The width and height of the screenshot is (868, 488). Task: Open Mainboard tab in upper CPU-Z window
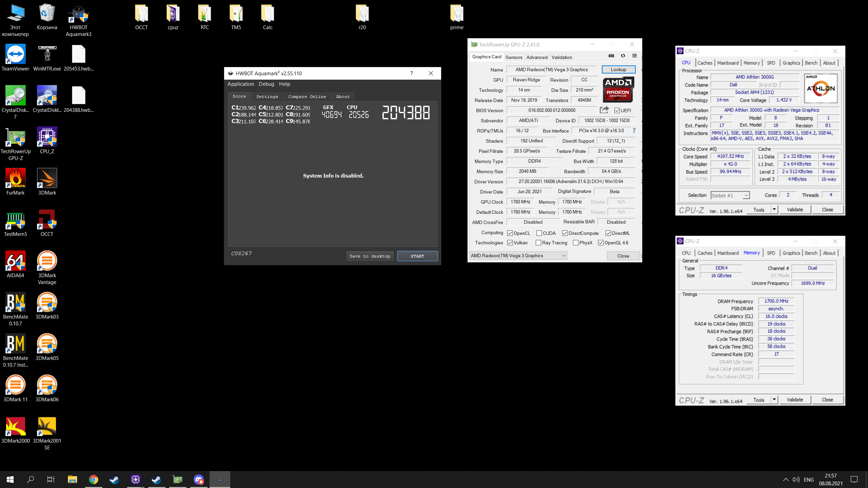click(x=728, y=63)
